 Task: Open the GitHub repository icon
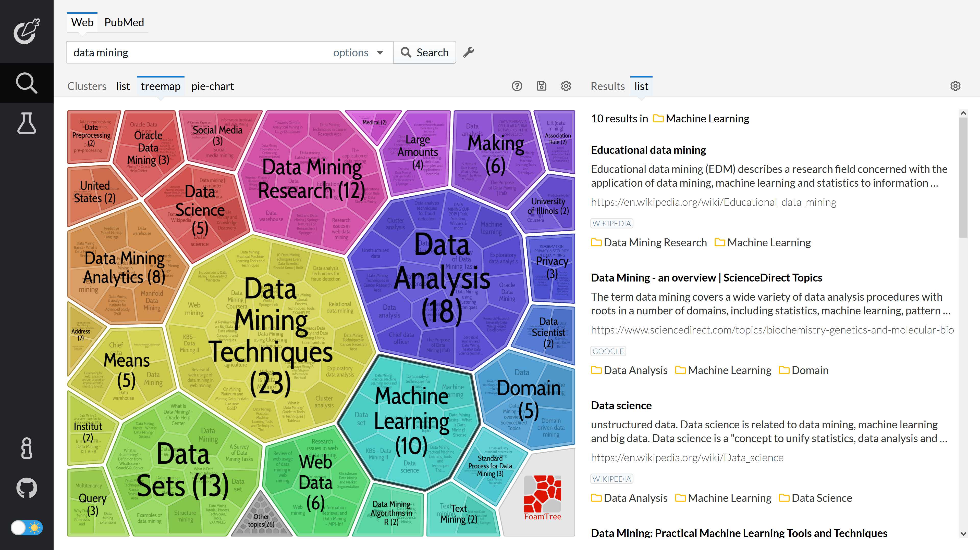click(x=27, y=488)
